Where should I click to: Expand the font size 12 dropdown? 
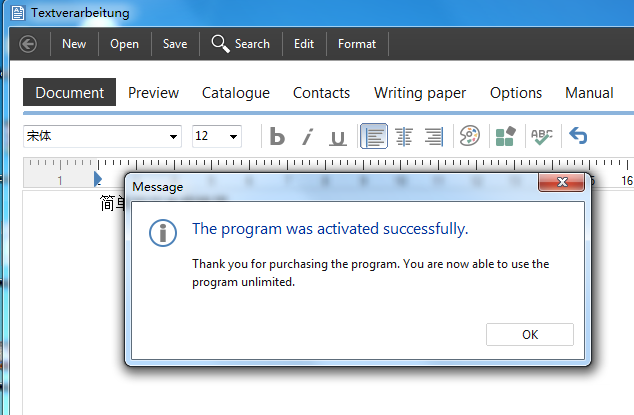(234, 136)
